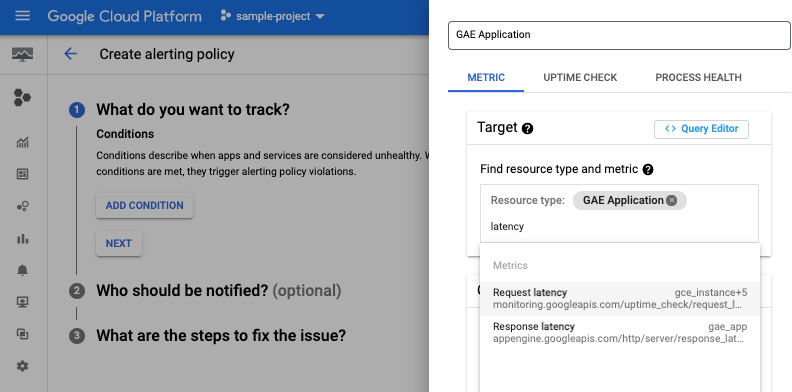Remove the GAE Application resource chip
The height and width of the screenshot is (392, 792).
point(671,201)
